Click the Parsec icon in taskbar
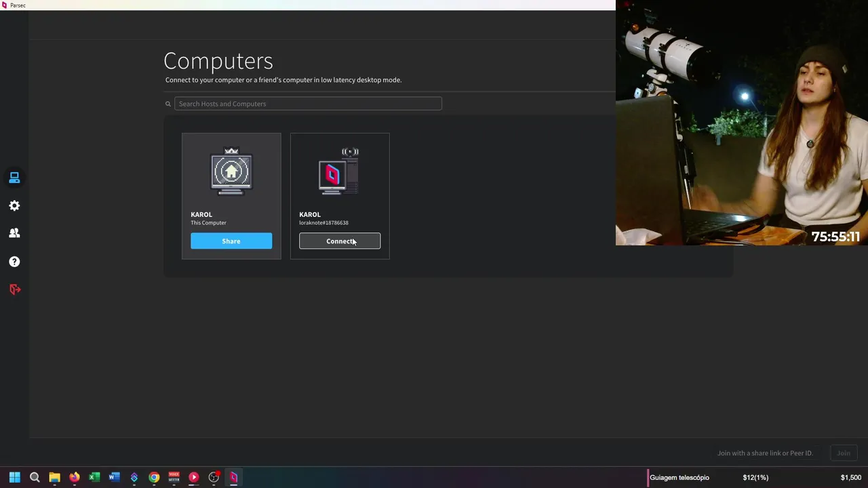The image size is (868, 488). 233,477
